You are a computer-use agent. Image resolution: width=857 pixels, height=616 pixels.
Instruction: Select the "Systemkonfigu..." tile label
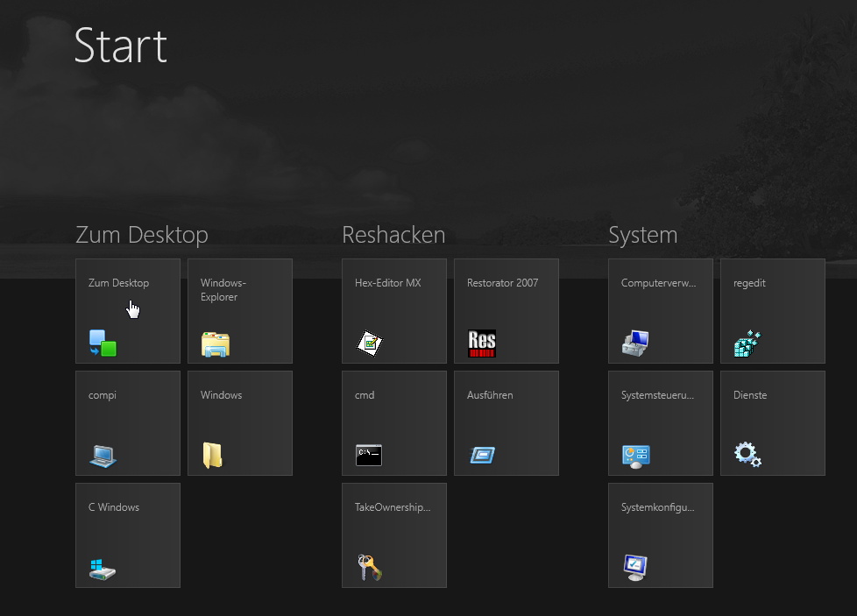click(x=657, y=507)
